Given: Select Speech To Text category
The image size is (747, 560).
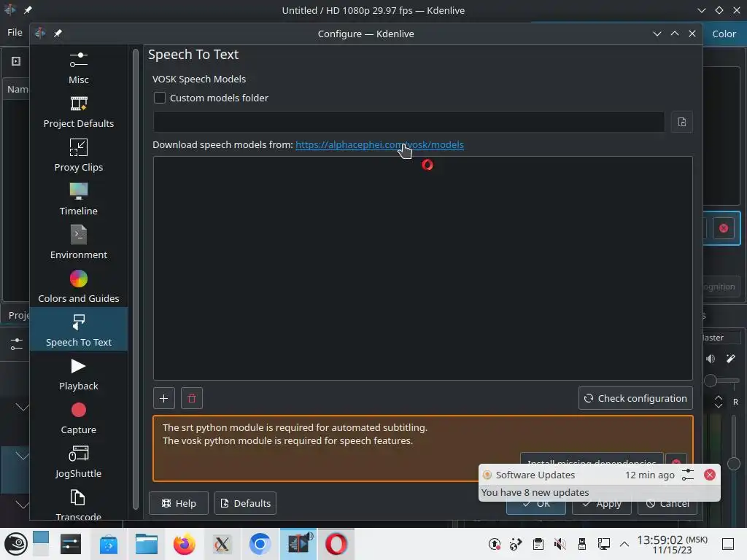Looking at the screenshot, I should tap(79, 330).
